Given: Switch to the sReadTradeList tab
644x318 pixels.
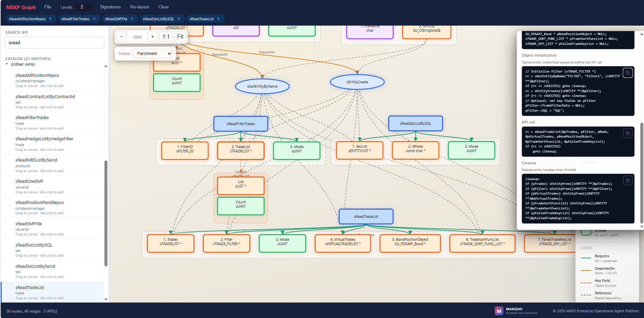Looking at the screenshot, I should pos(201,19).
